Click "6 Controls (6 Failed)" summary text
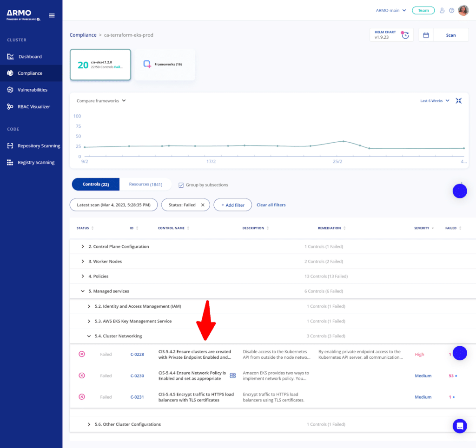This screenshot has height=448, width=476. [324, 291]
